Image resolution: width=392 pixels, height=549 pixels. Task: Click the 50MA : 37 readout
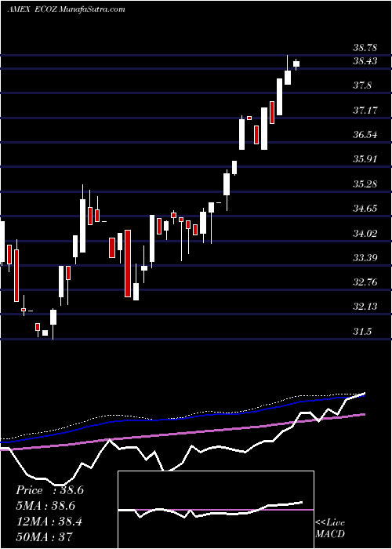coord(44,536)
